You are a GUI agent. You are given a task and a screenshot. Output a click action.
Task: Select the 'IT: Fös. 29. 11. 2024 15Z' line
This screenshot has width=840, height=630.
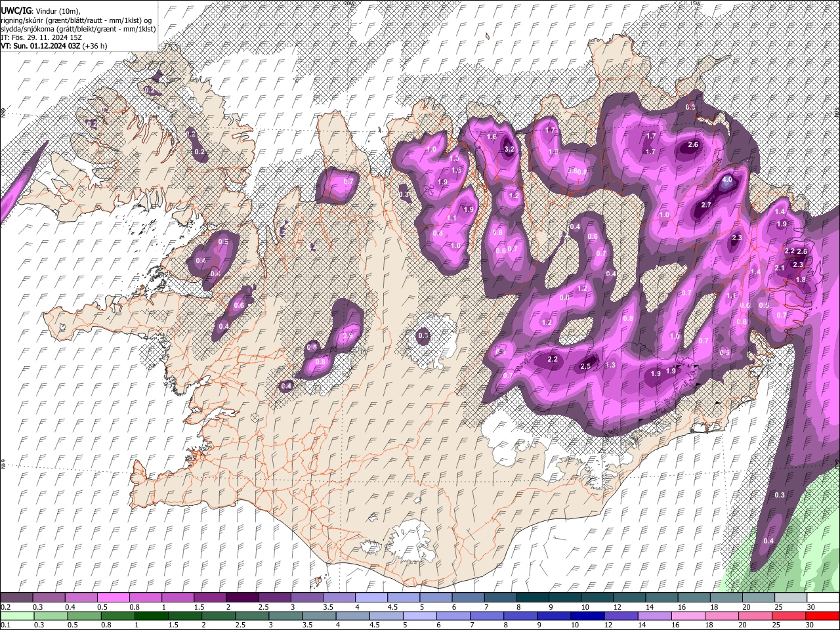(41, 37)
